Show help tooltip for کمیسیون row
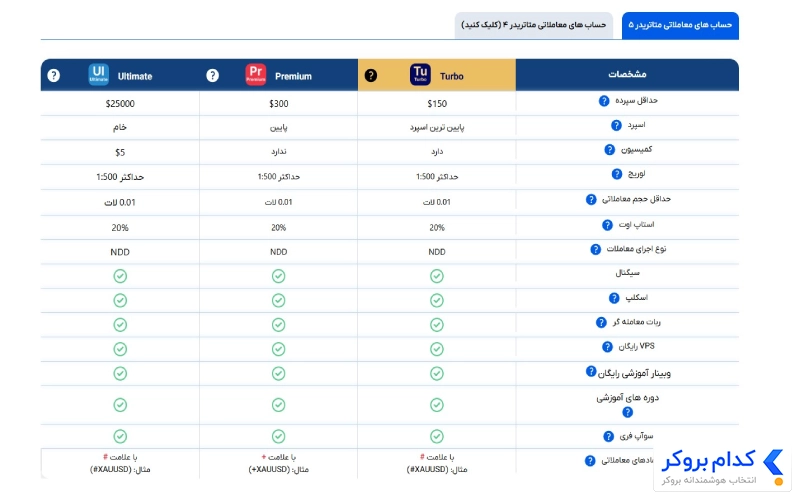Screen dimensions: 800x500 click(609, 149)
